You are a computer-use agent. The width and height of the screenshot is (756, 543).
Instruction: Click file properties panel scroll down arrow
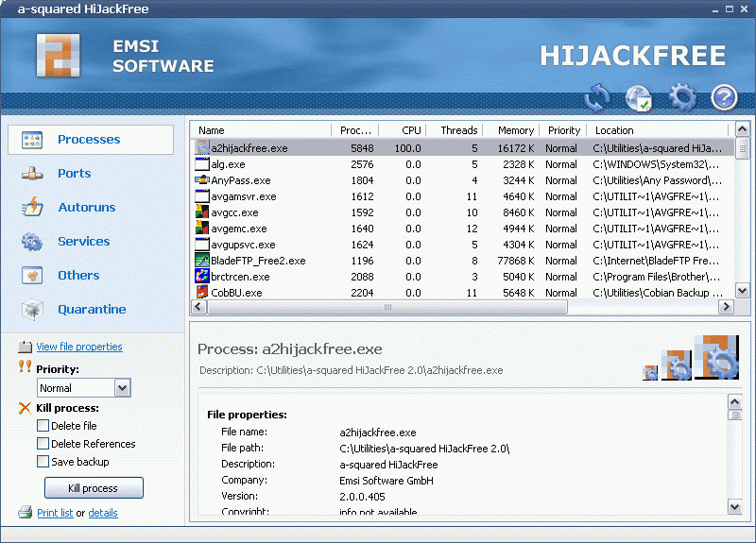pyautogui.click(x=734, y=507)
